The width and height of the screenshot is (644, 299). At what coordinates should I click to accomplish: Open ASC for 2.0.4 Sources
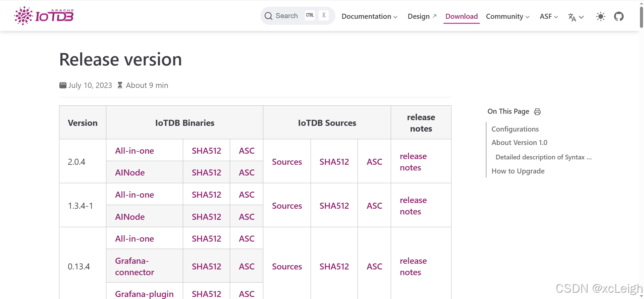point(374,162)
